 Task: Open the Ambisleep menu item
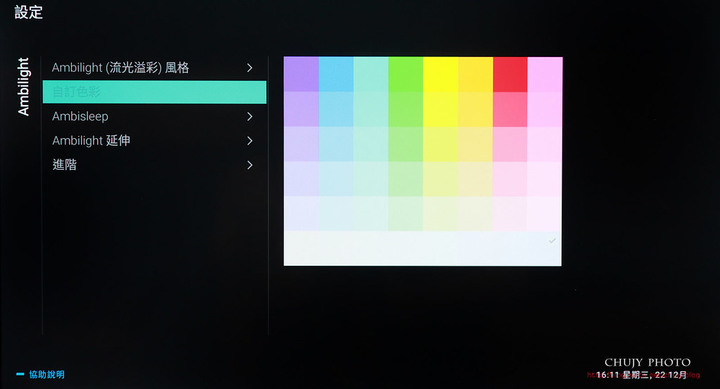[154, 116]
